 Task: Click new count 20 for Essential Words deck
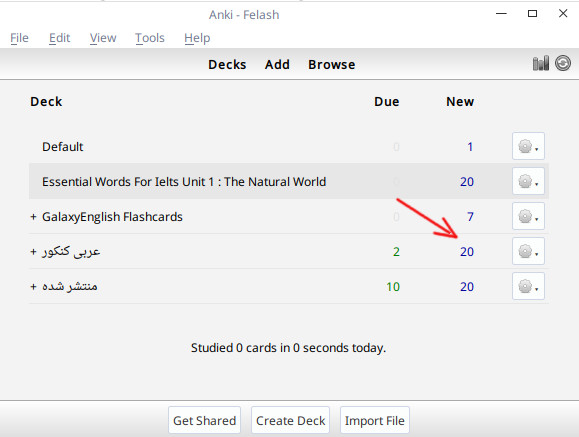click(467, 182)
